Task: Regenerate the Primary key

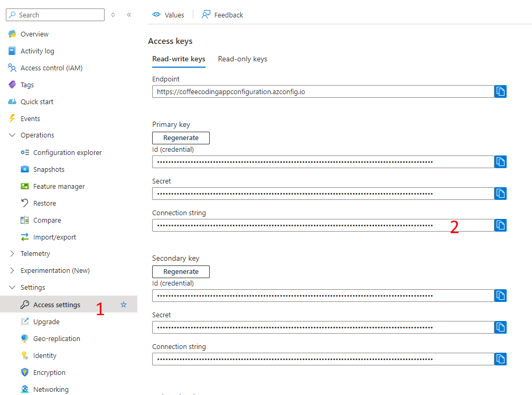Action: click(x=181, y=138)
